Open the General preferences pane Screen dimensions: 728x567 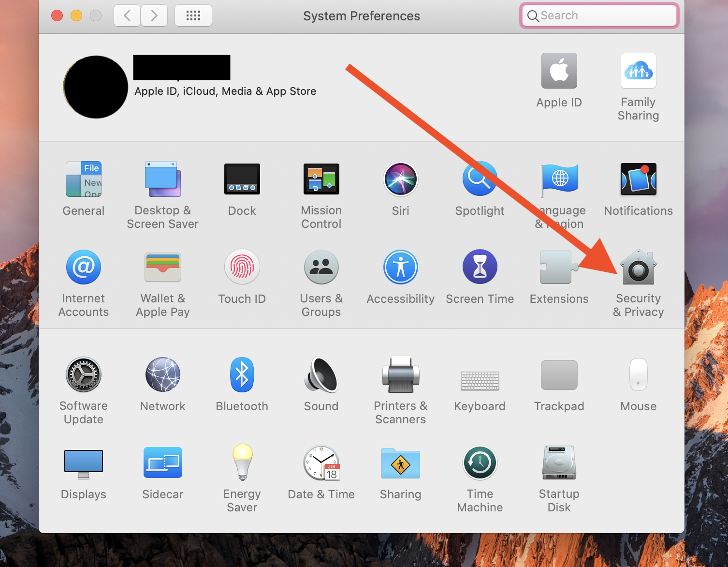(x=84, y=179)
